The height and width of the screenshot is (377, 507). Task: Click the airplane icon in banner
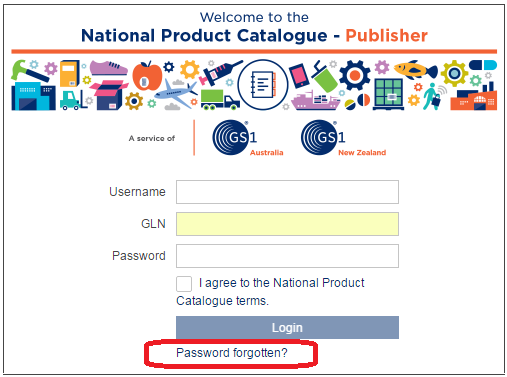[x=175, y=92]
